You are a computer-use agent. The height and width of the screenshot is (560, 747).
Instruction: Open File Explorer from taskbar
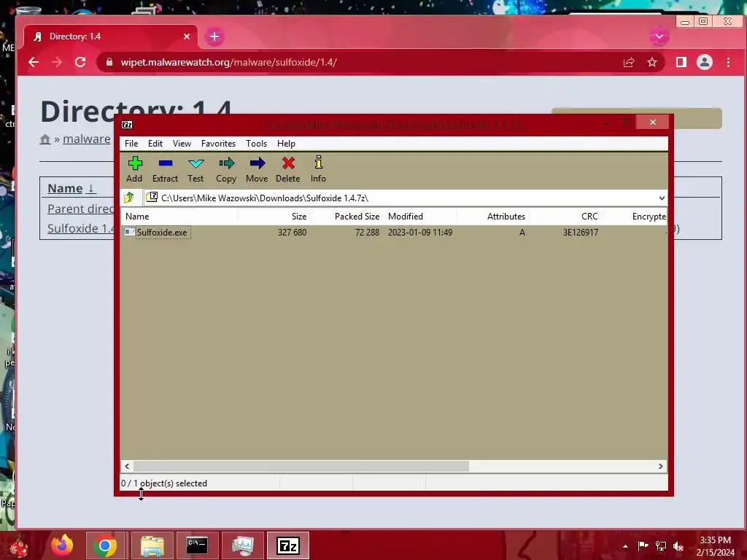click(152, 545)
